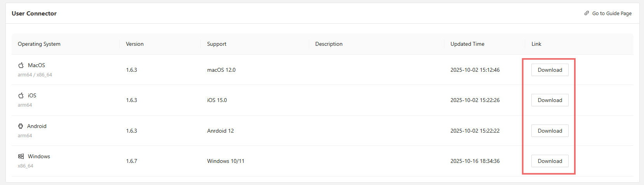
Task: Download the MacOS connector
Action: point(550,70)
